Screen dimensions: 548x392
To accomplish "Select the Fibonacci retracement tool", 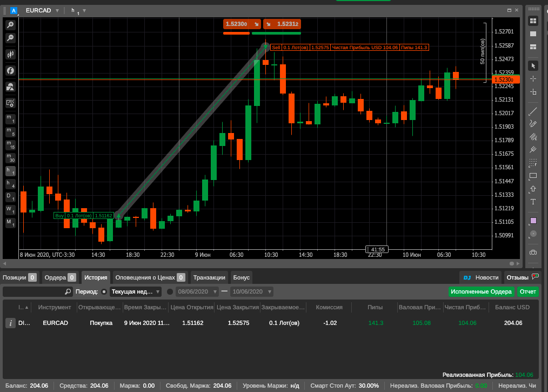I will (533, 163).
